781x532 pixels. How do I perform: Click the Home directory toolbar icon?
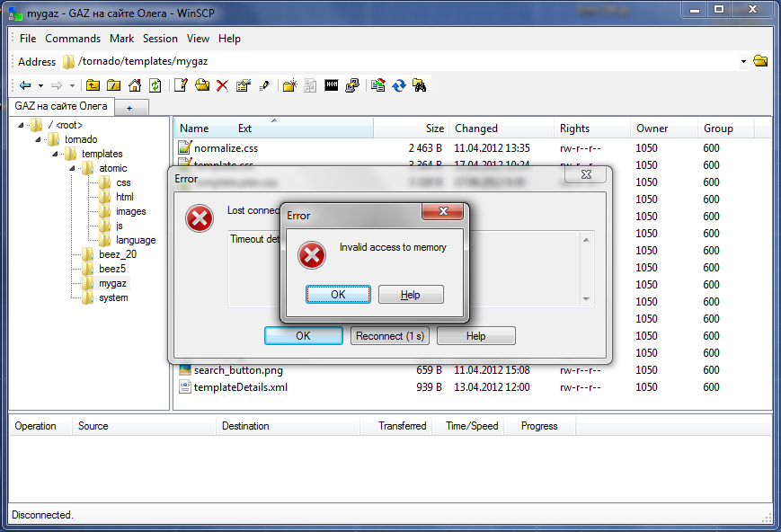coord(135,85)
